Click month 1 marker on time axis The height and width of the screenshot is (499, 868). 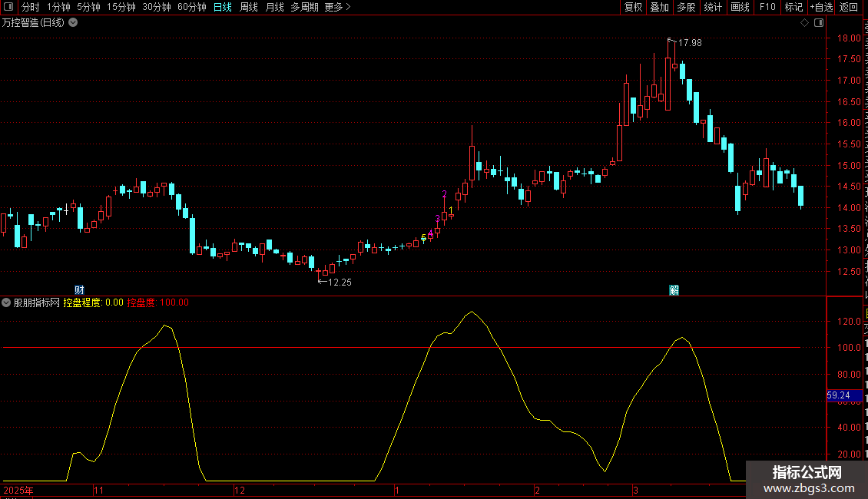click(397, 491)
